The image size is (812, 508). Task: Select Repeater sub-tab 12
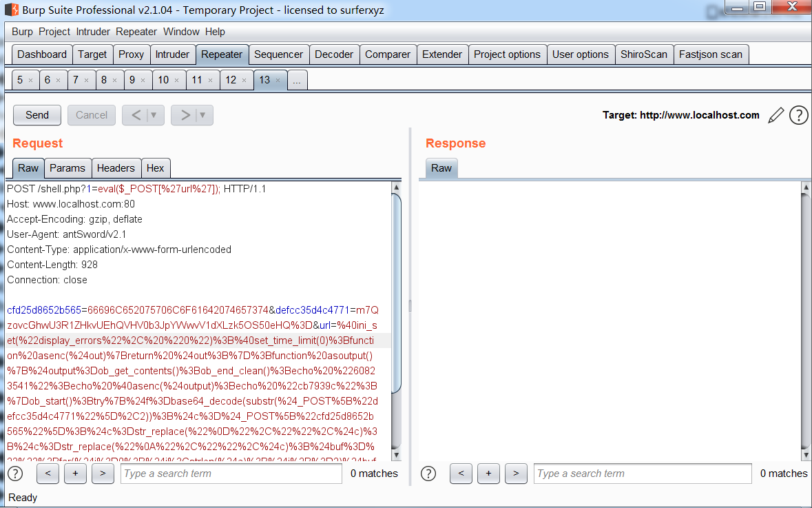click(231, 81)
